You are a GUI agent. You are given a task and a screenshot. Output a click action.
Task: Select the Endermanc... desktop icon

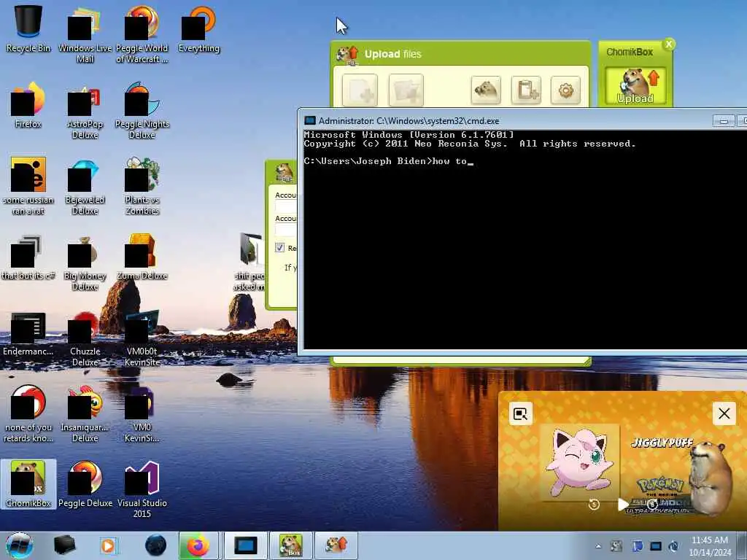coord(28,333)
